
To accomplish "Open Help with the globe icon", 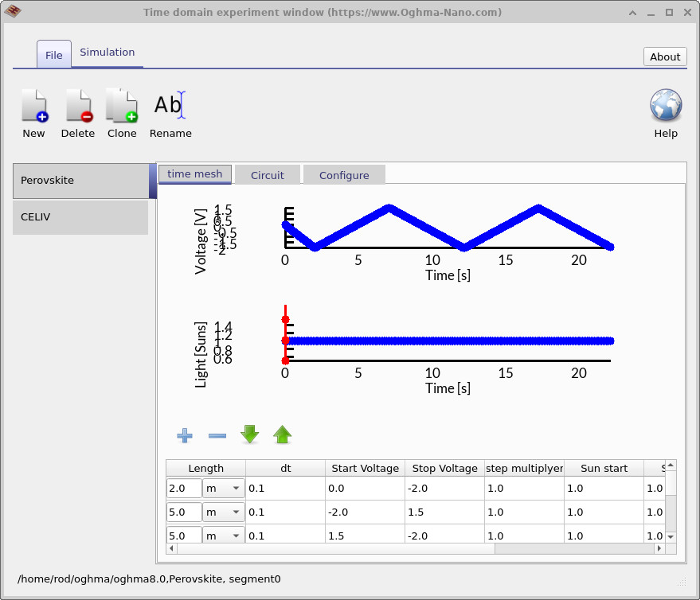I will point(665,105).
